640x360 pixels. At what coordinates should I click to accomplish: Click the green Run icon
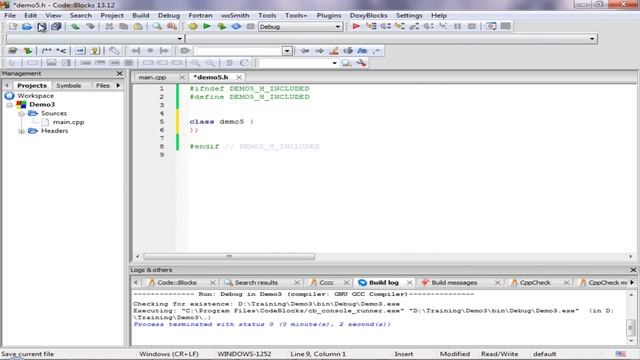[207, 27]
